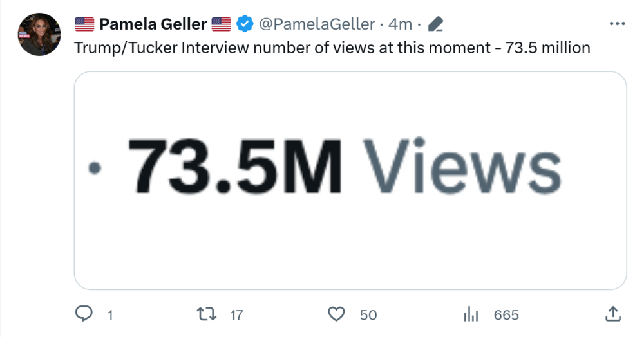Click the view analytics bar chart icon
The width and height of the screenshot is (644, 337).
point(471,314)
